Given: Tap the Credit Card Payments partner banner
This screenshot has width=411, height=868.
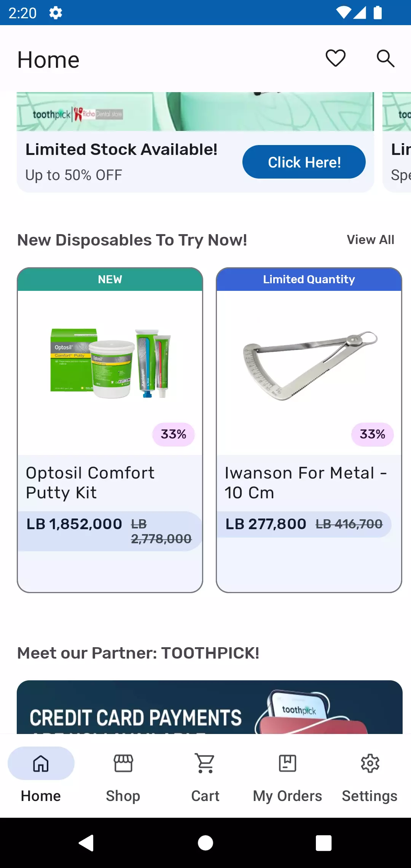Looking at the screenshot, I should pyautogui.click(x=209, y=708).
